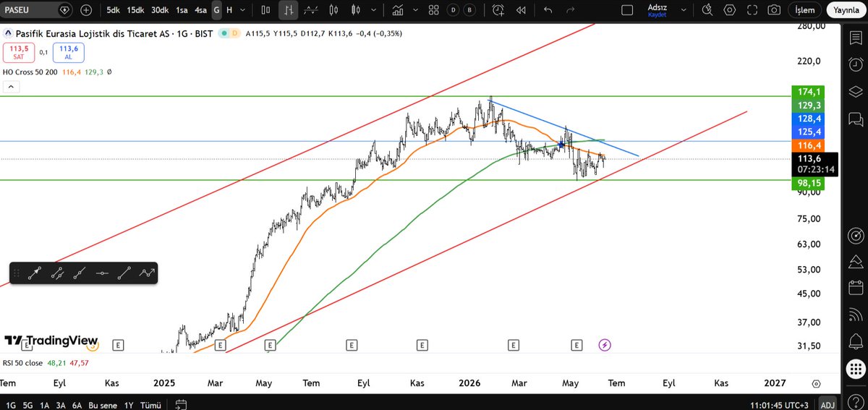This screenshot has height=410, width=868.
Task: Take a chart snapshot with camera icon
Action: [x=775, y=10]
